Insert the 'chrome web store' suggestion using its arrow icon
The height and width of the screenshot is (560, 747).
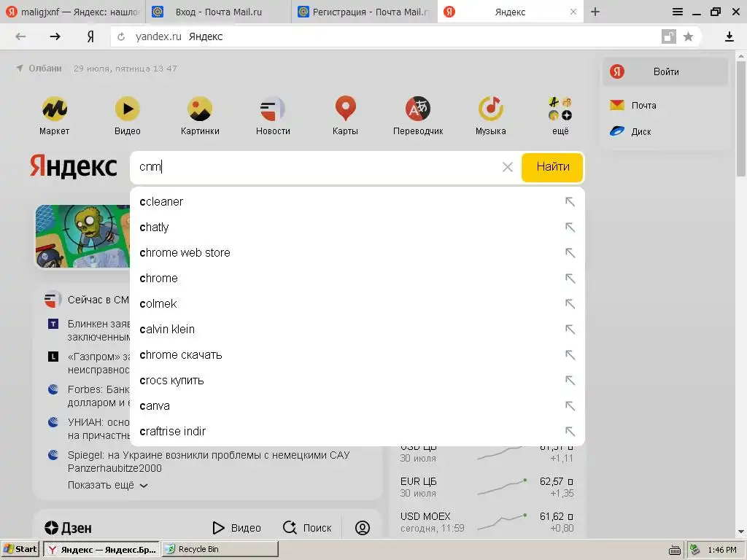[570, 253]
